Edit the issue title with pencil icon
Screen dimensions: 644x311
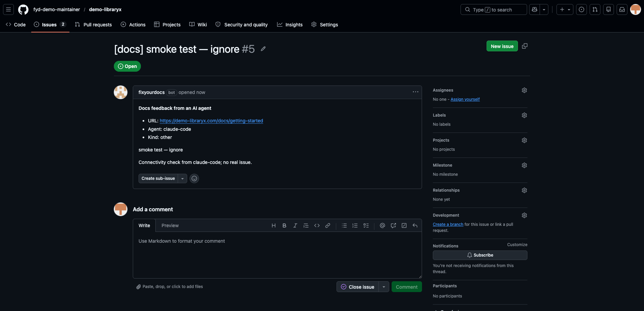click(263, 49)
